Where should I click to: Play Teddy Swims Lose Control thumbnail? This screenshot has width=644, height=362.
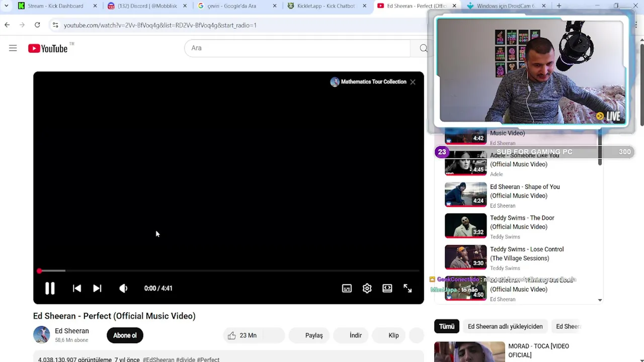(465, 257)
